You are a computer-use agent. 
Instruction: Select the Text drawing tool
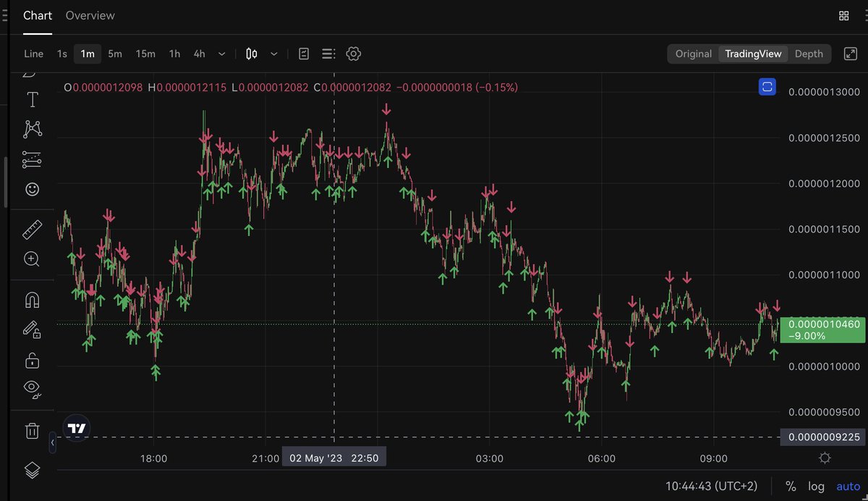tap(32, 100)
